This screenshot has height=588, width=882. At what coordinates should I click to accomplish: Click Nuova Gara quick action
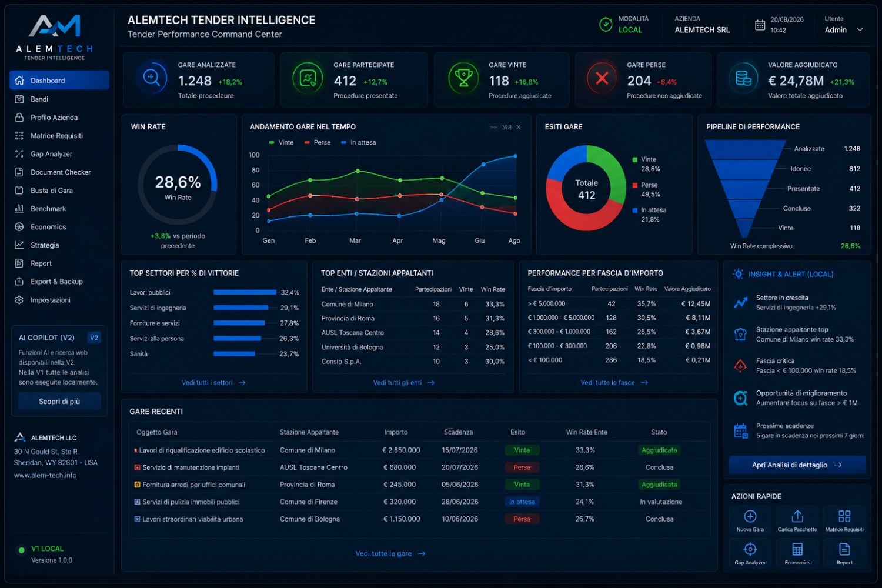(750, 520)
